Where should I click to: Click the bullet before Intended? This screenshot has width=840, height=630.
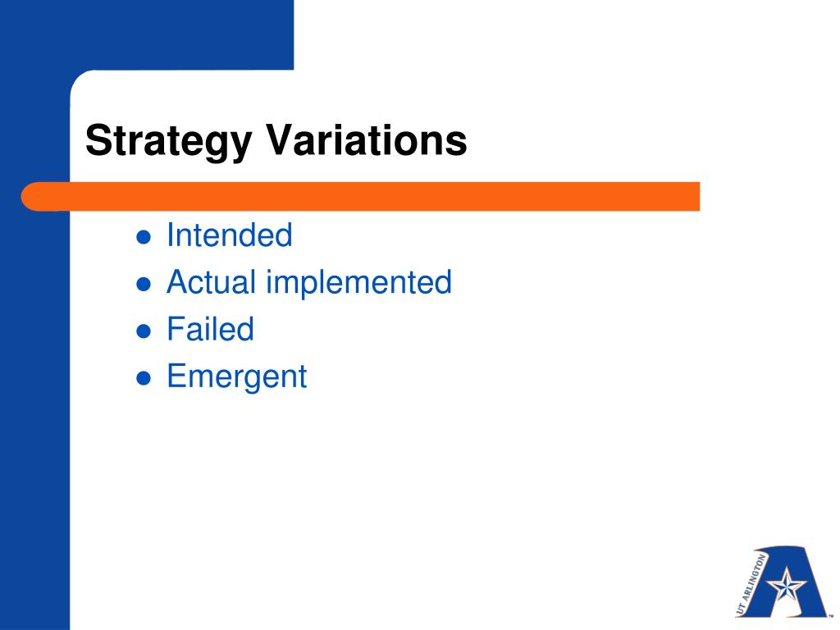click(x=144, y=237)
